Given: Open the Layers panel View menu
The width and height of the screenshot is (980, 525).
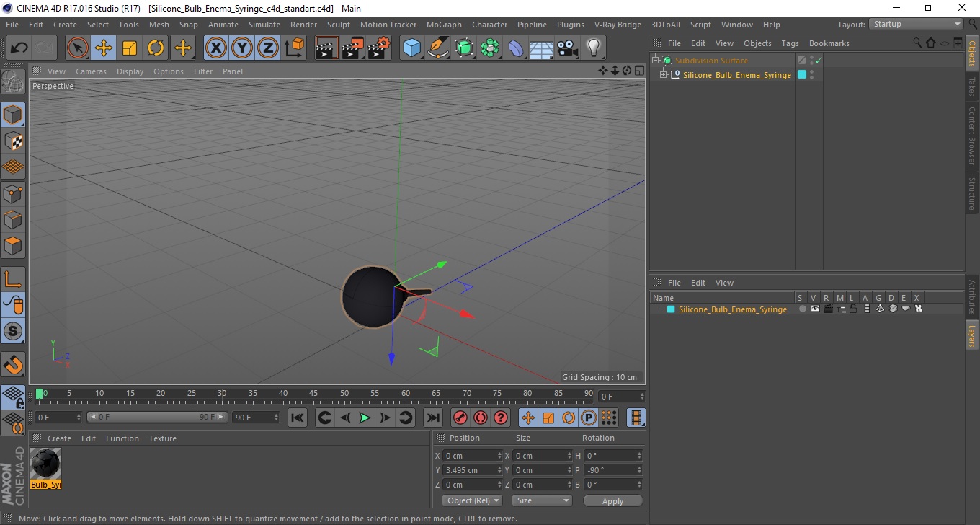Looking at the screenshot, I should point(724,283).
